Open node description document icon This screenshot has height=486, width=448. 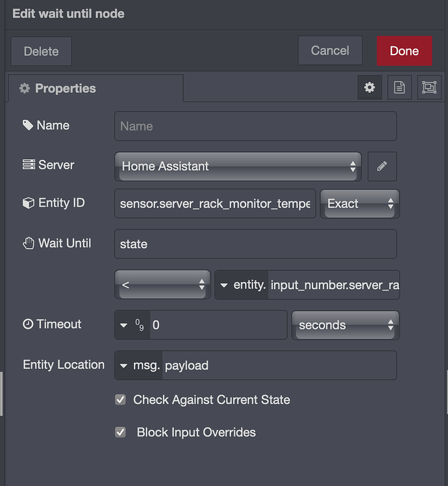point(399,88)
